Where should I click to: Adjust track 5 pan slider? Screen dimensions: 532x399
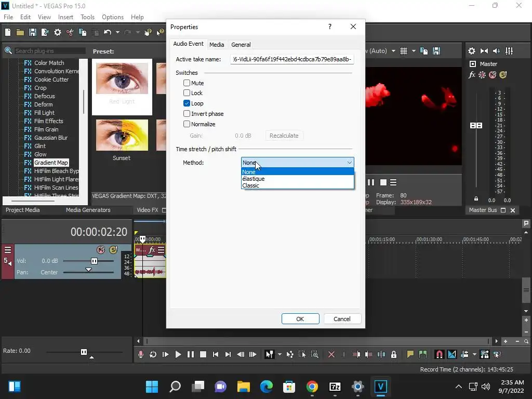(x=88, y=270)
